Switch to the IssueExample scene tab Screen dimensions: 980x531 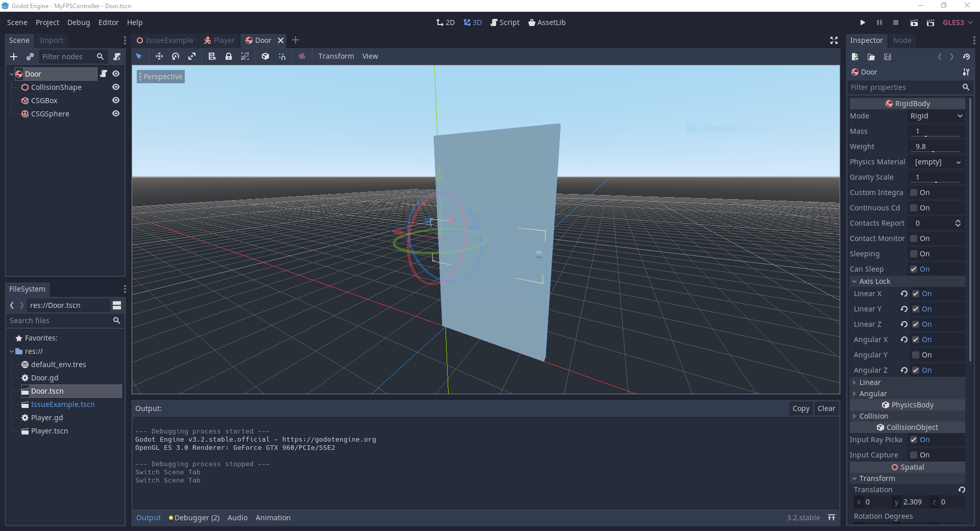pos(165,40)
